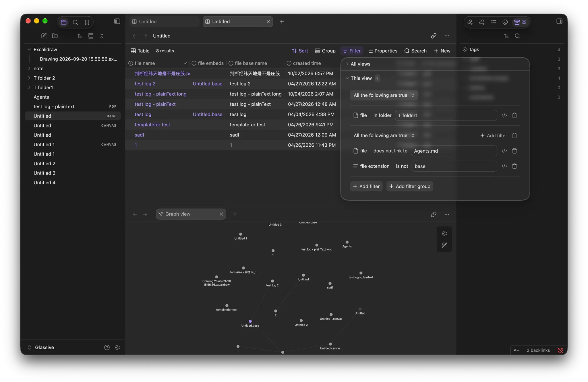
Task: Open the Group menu
Action: [325, 51]
